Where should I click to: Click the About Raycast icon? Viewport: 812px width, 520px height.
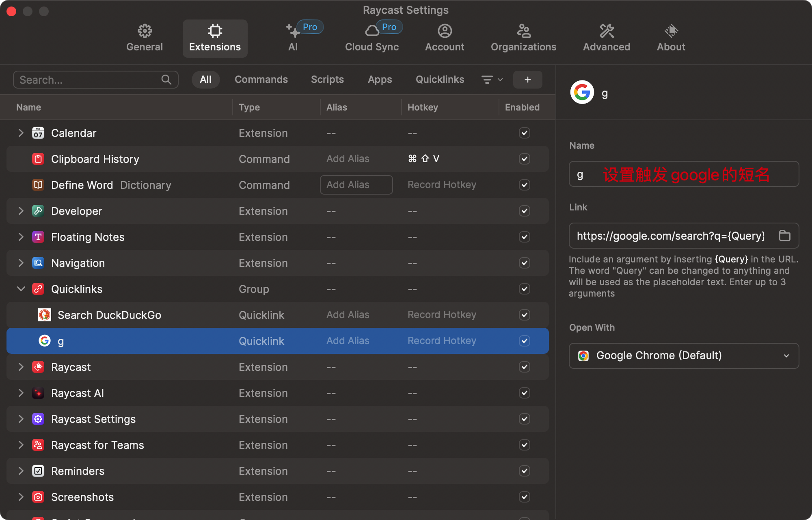pyautogui.click(x=671, y=31)
